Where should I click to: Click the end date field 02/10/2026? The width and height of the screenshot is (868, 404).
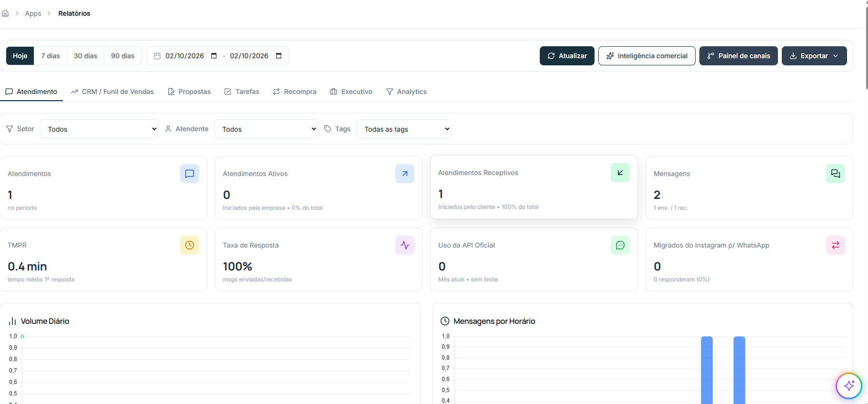tap(249, 56)
